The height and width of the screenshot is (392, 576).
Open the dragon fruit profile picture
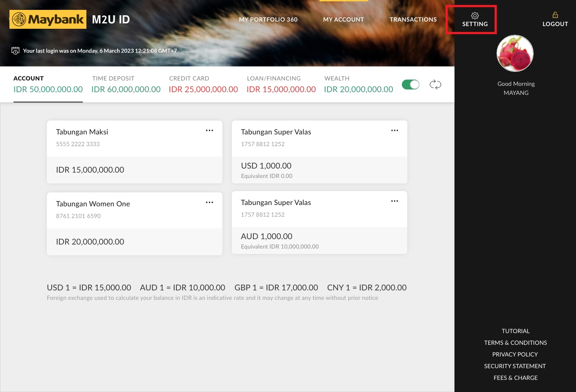point(515,53)
